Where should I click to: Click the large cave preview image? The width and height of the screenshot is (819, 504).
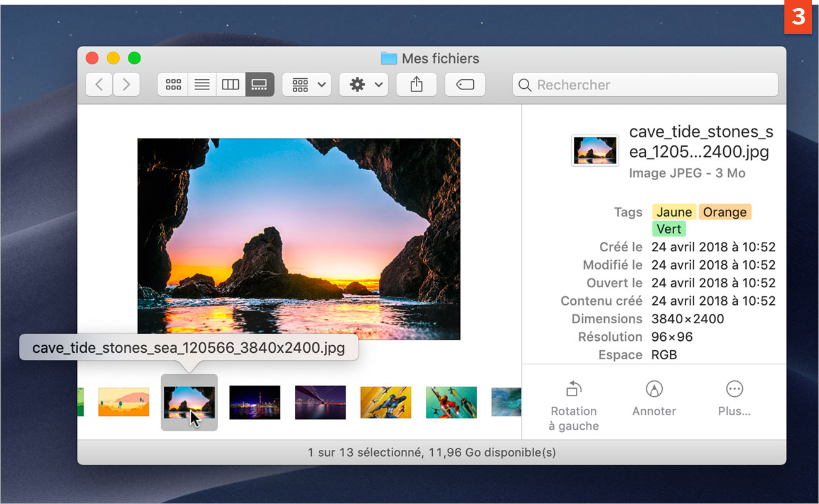(x=299, y=239)
